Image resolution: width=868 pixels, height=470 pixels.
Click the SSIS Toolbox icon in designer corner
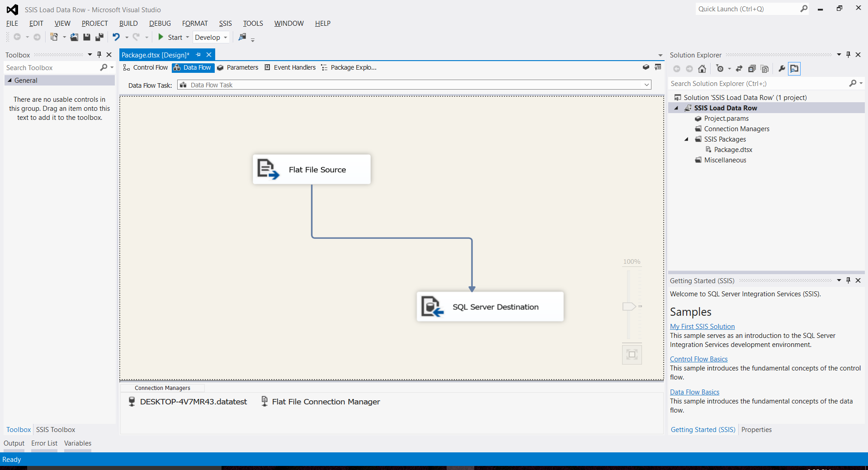coord(646,67)
